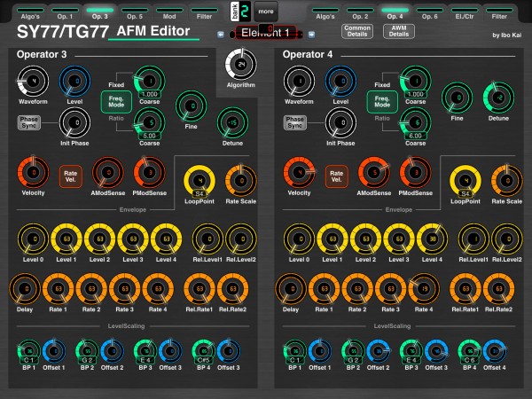The height and width of the screenshot is (399, 532).
Task: Click Operator 4 Fine knob
Action: click(x=457, y=98)
